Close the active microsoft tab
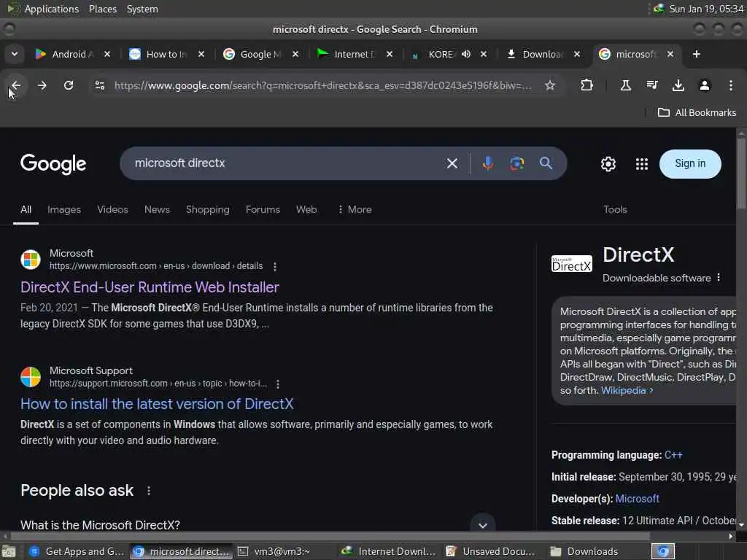Viewport: 747px width, 560px height. [670, 54]
